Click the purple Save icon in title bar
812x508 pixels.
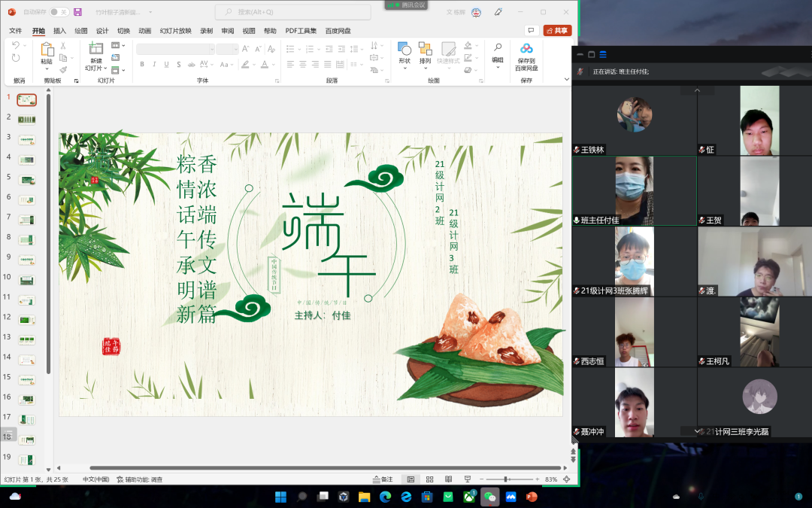[x=77, y=12]
